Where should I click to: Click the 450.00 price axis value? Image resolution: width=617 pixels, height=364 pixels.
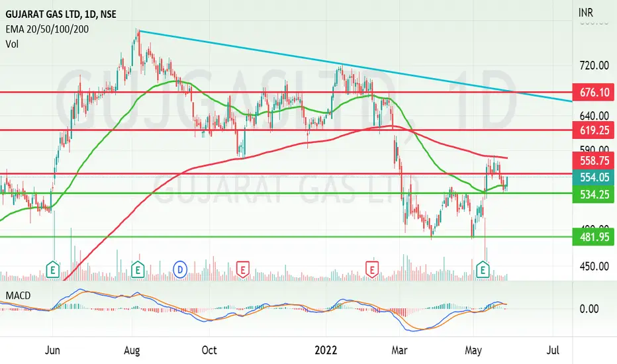click(594, 267)
